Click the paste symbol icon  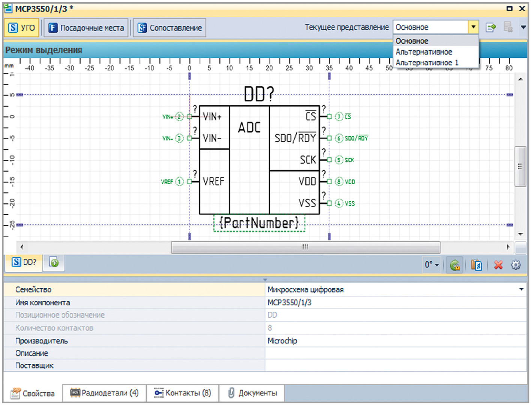(x=476, y=265)
